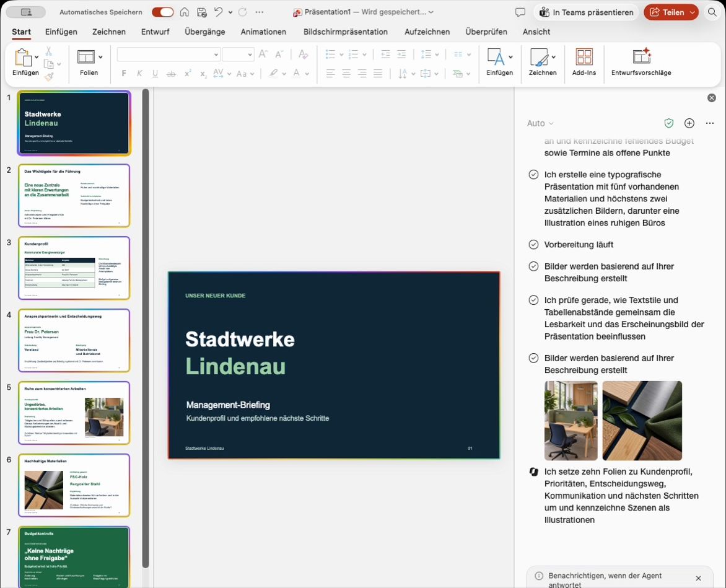Open the Übergänge tab
This screenshot has width=726, height=588.
[x=204, y=32]
